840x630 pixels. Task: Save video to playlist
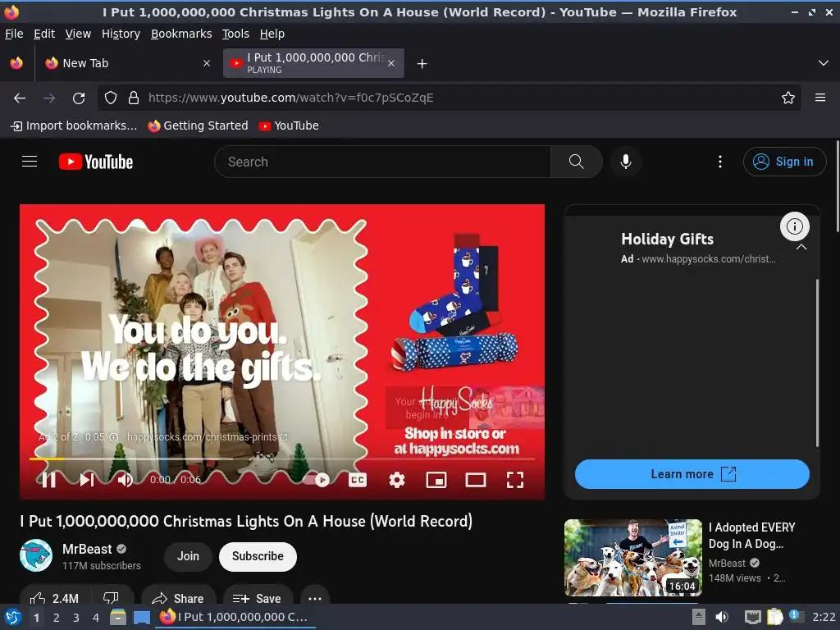(257, 598)
